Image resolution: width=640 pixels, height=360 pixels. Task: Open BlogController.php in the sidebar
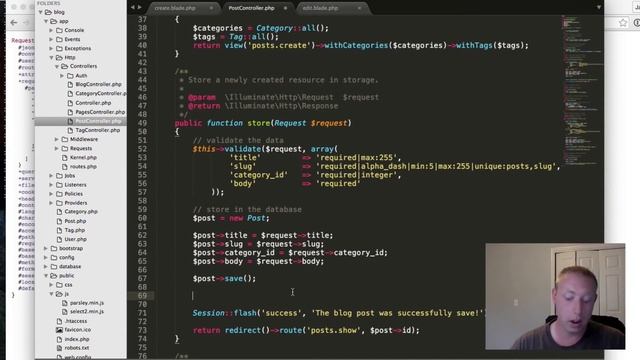[x=98, y=84]
